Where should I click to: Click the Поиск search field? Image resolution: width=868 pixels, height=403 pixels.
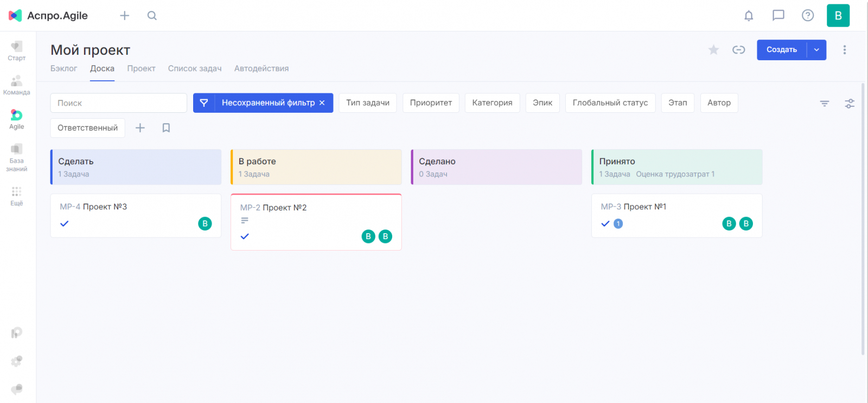[x=118, y=103]
